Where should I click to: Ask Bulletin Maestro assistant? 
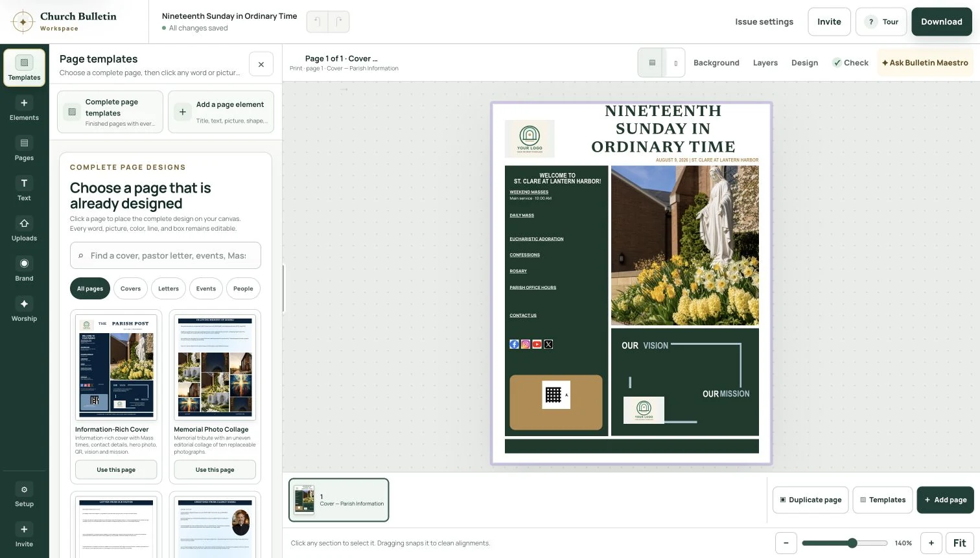(x=925, y=63)
